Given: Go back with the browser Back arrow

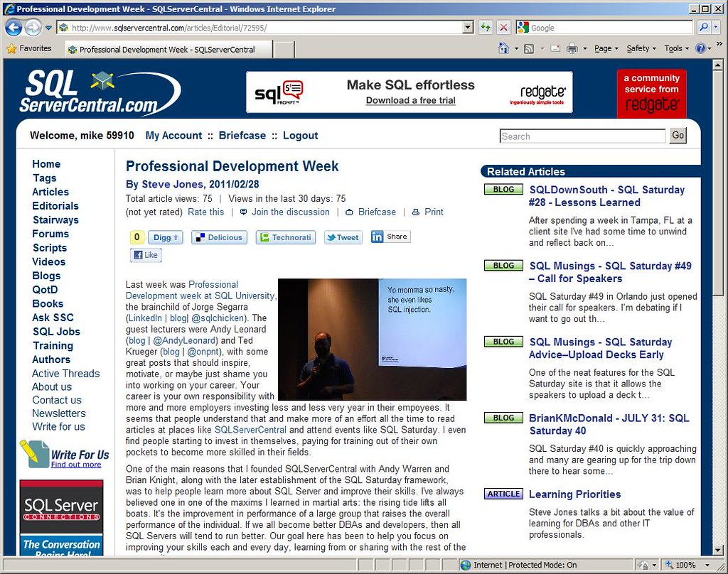Looking at the screenshot, I should coord(14,28).
